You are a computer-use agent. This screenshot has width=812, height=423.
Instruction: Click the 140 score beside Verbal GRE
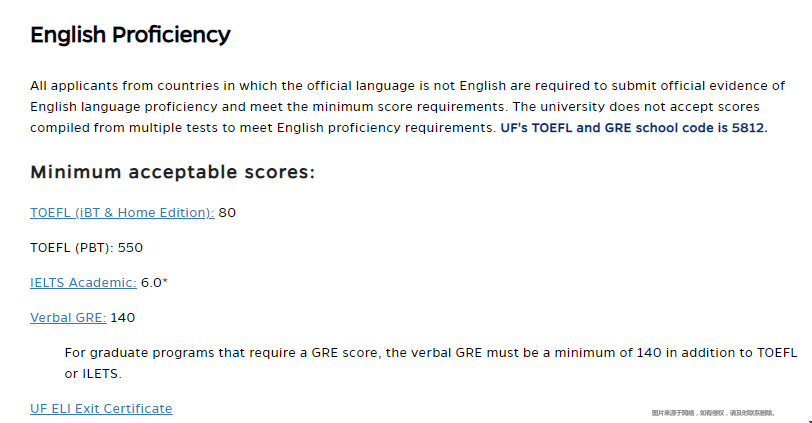pos(123,318)
